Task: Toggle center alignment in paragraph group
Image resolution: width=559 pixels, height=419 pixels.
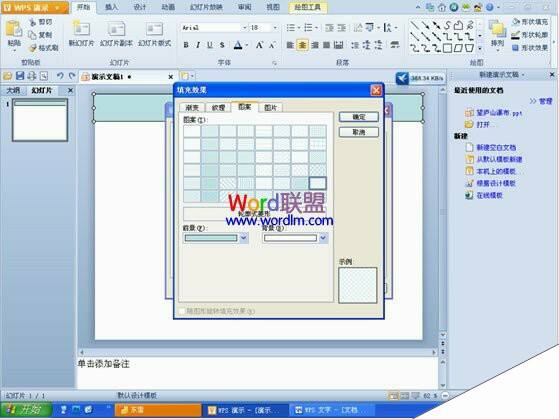Action: (x=302, y=45)
